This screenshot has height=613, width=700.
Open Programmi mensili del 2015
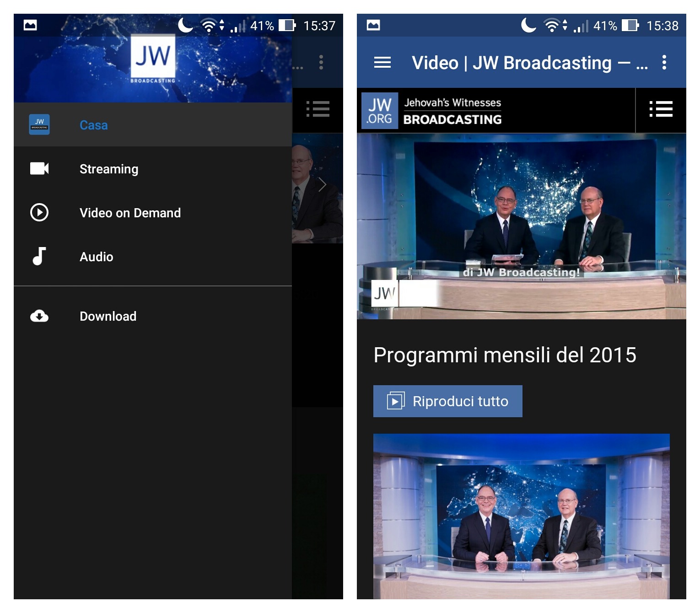coord(505,355)
